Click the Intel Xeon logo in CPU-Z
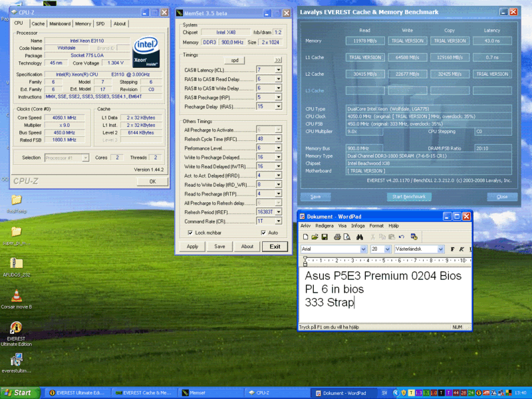The image size is (532, 399). pos(146,52)
